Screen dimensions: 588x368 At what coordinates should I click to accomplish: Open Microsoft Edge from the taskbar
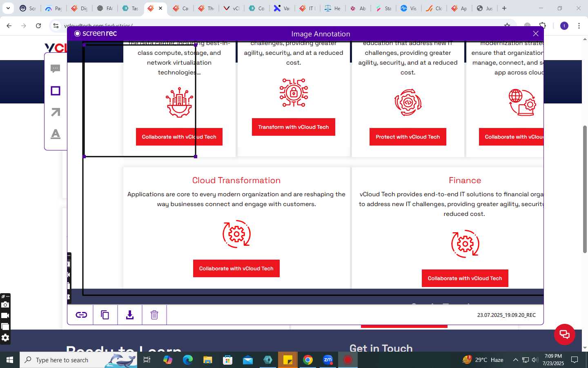[187, 360]
